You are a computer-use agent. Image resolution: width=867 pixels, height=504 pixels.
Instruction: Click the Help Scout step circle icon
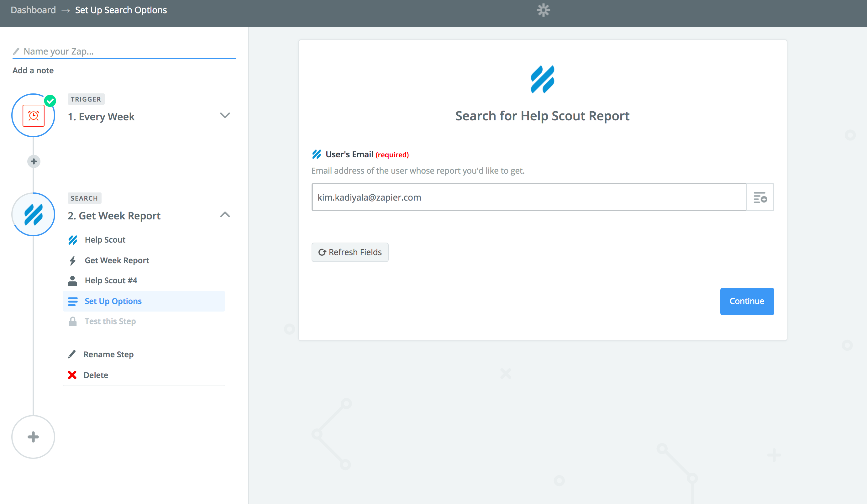33,214
